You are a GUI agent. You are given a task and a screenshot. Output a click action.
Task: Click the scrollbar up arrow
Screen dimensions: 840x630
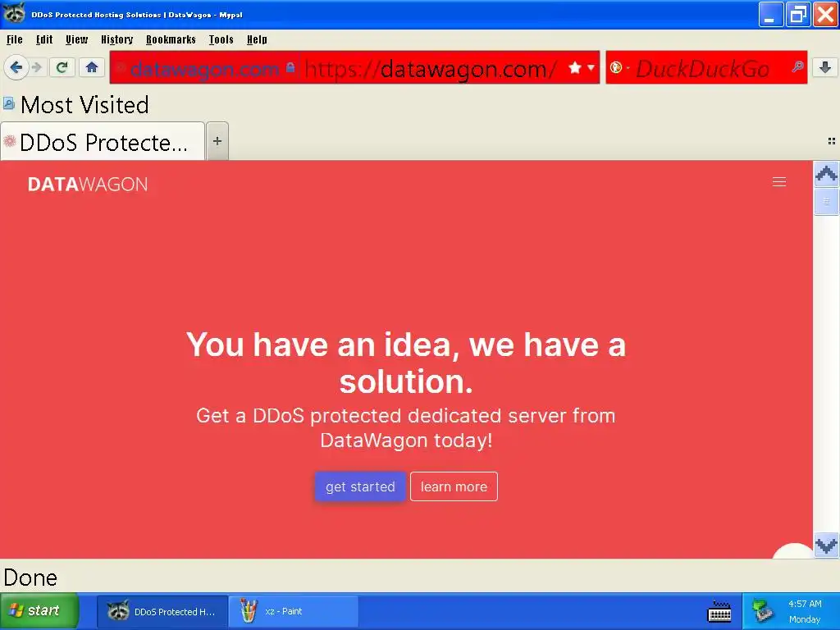click(826, 174)
